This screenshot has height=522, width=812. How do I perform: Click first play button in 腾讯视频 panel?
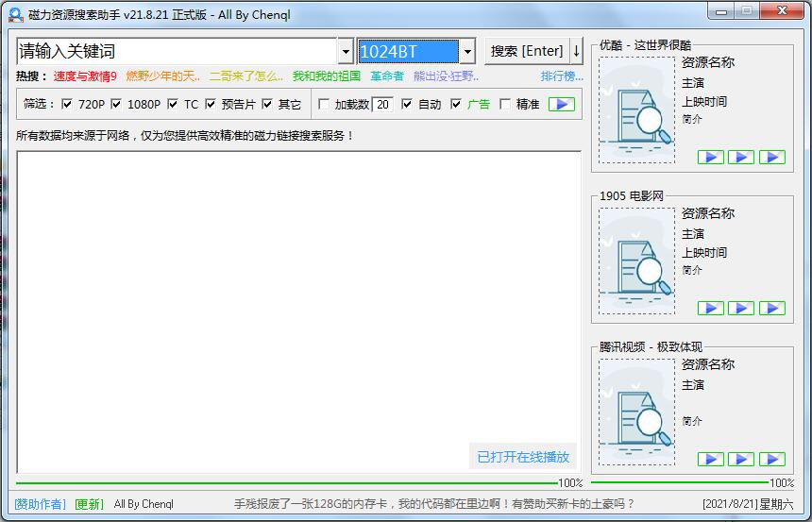[x=710, y=459]
